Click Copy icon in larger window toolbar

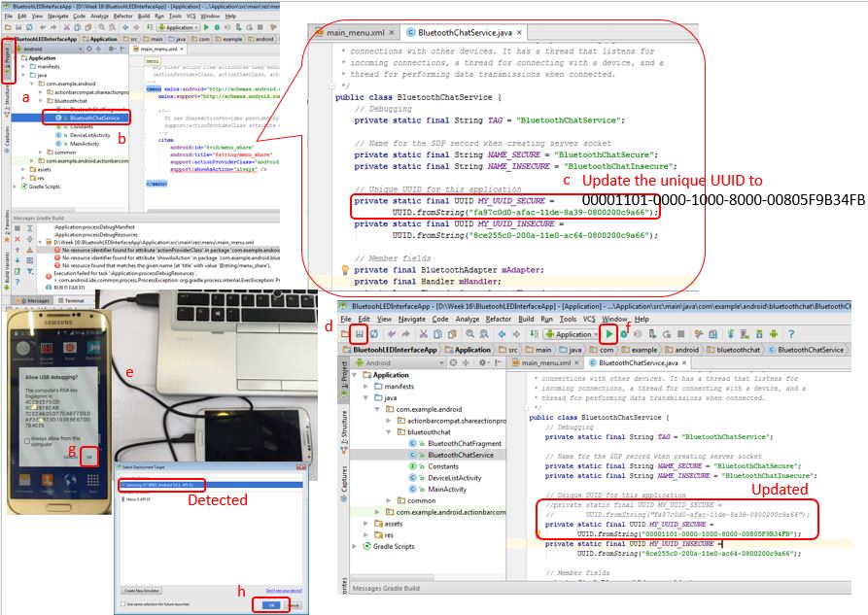click(x=437, y=334)
